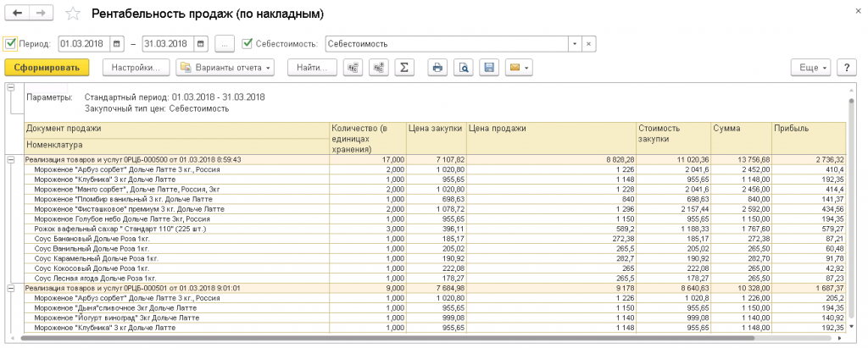Open calendar for end date 31.03.2018

click(x=201, y=44)
